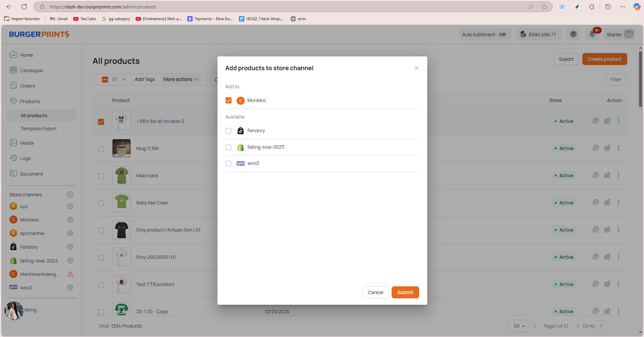
Task: Bookmark page with the star icon
Action: pyautogui.click(x=544, y=7)
